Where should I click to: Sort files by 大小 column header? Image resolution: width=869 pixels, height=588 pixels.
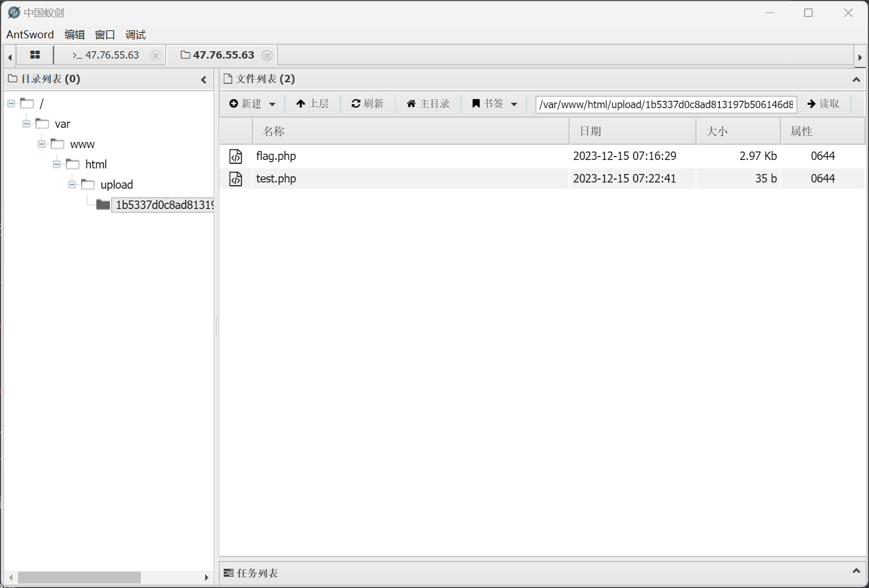click(x=739, y=131)
